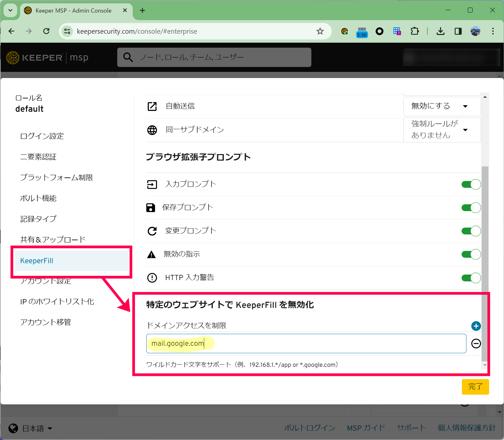Click the warning triangle icon for 無効の指示
Screen dimensions: 504x440
coord(151,254)
